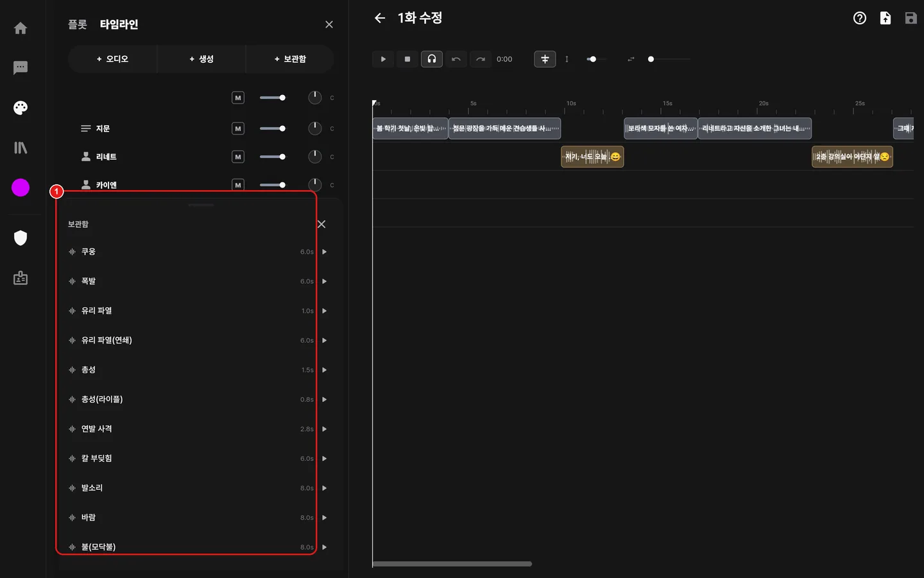The width and height of the screenshot is (924, 578).
Task: Undo the last timeline edit
Action: 456,59
